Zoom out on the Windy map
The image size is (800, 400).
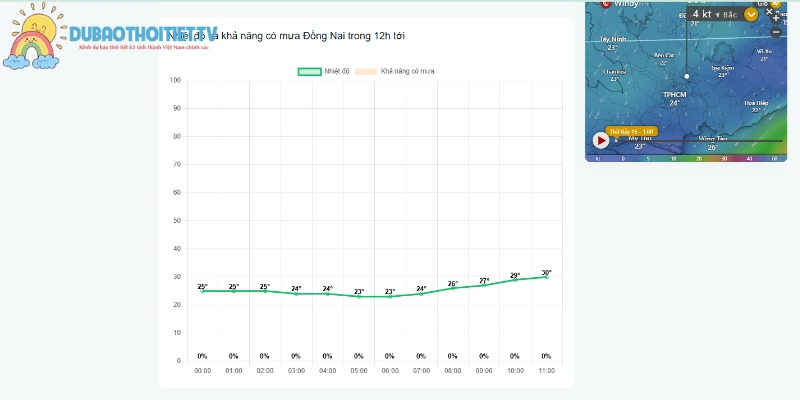[x=776, y=32]
